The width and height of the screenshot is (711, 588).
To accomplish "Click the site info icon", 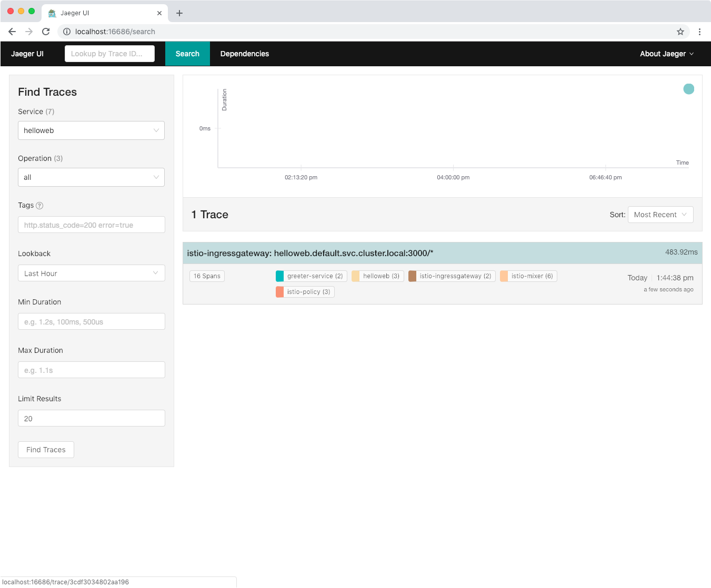I will pos(67,32).
